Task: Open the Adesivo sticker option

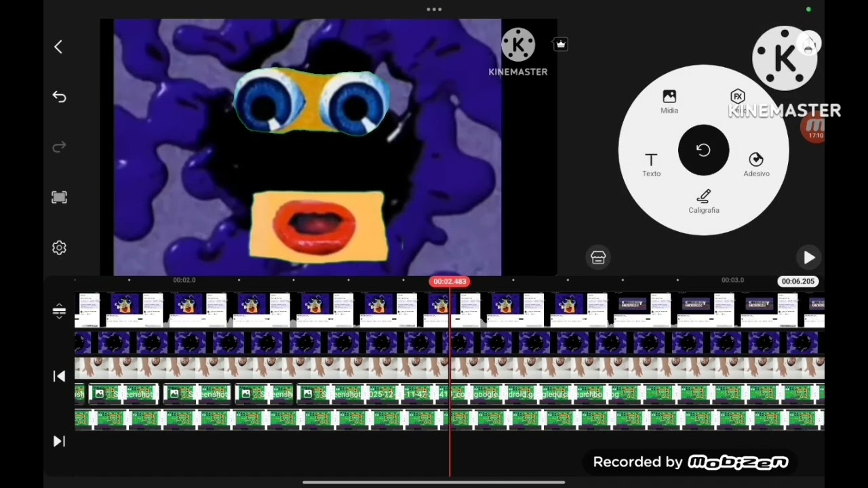Action: coord(756,165)
